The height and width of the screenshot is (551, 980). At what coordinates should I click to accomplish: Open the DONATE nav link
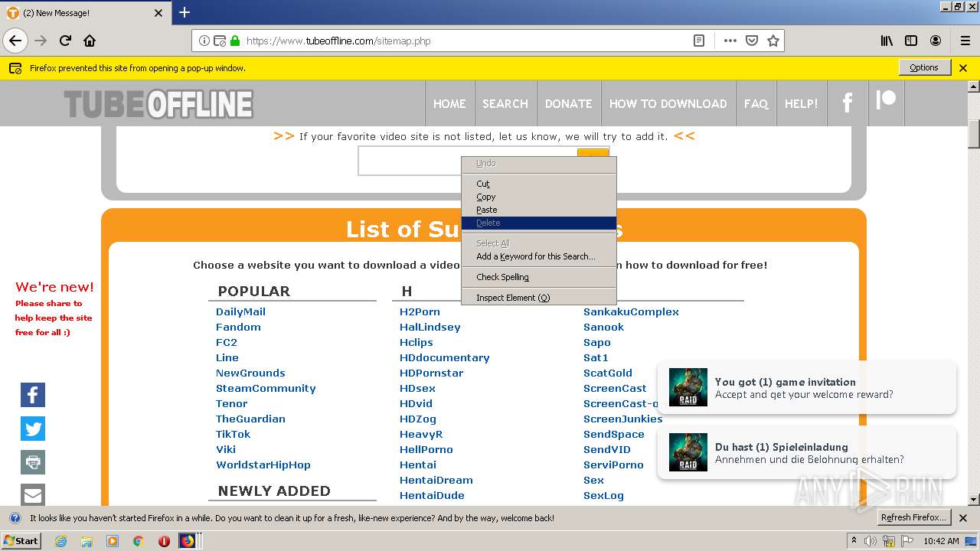click(568, 103)
